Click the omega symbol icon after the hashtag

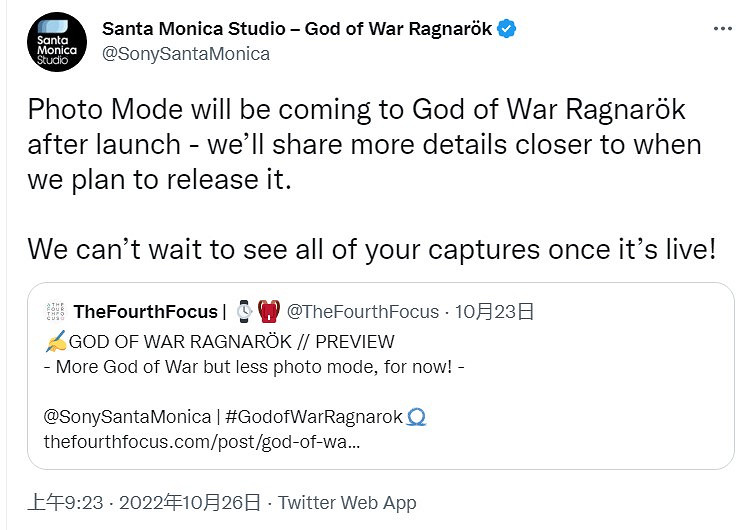coord(417,416)
